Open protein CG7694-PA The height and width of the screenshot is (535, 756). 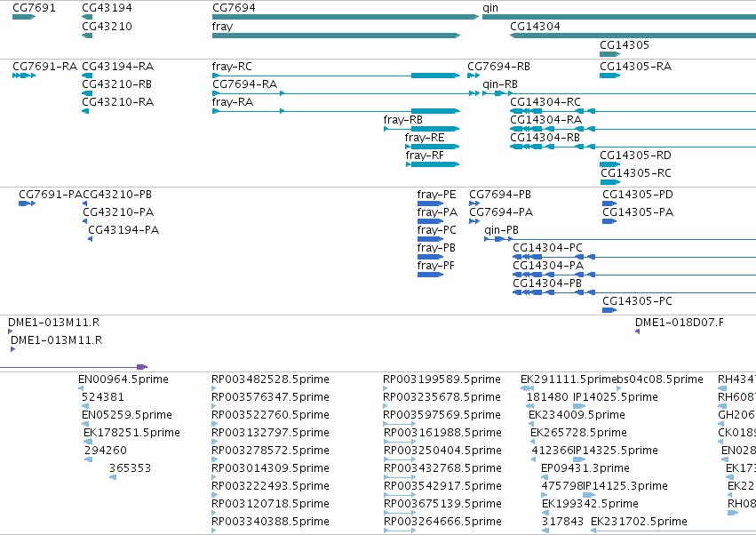[501, 212]
